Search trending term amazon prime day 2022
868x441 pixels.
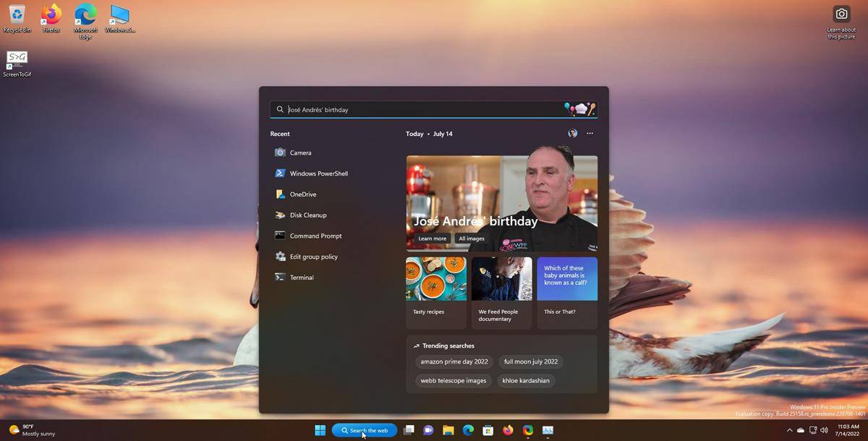click(454, 361)
